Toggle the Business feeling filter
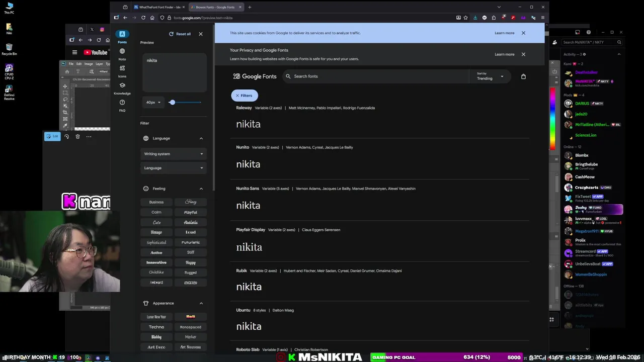 pyautogui.click(x=156, y=202)
